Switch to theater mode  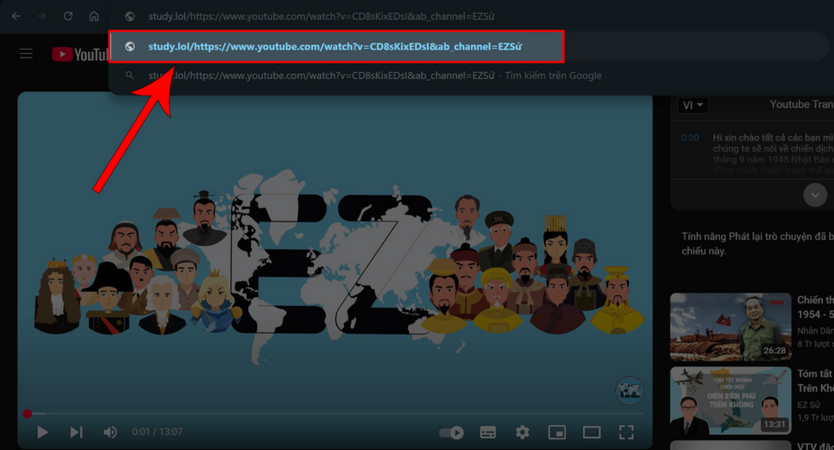point(592,432)
